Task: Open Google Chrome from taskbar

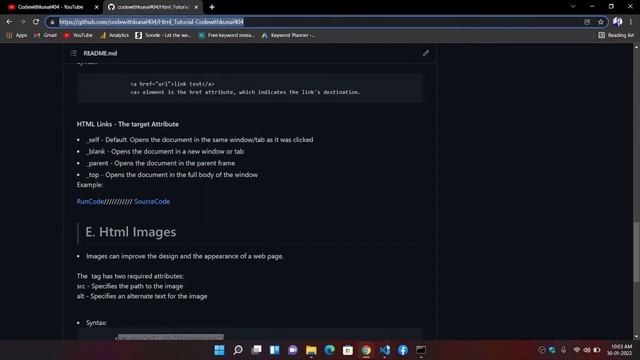Action: (366, 350)
